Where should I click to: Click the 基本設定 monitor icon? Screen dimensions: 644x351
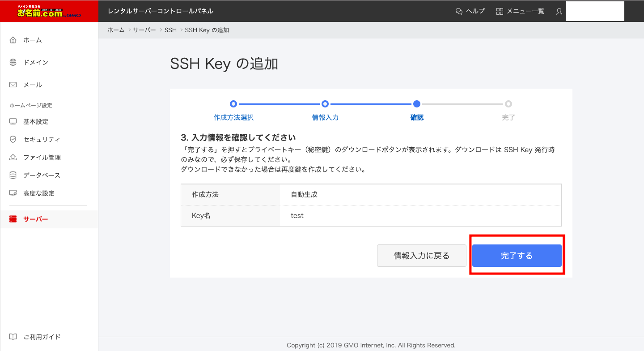[x=13, y=122]
